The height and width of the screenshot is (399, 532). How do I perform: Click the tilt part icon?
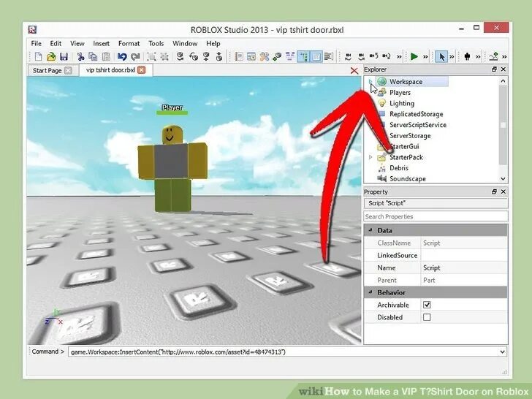point(194,57)
